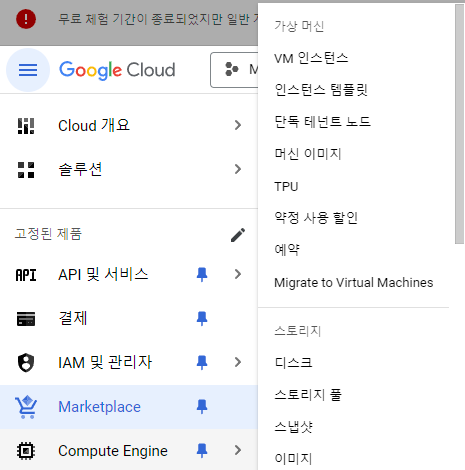The image size is (465, 470).
Task: Select 예약 in submenu
Action: pos(287,249)
